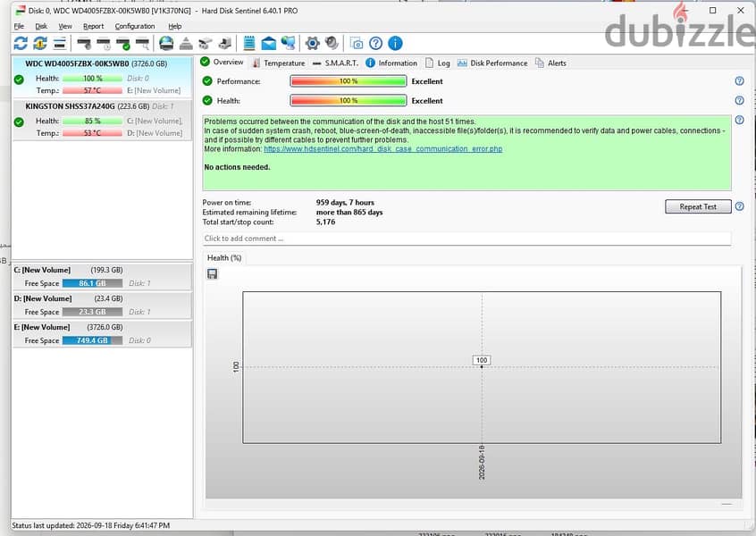Click the 'Status last updated' status bar text
The height and width of the screenshot is (536, 756).
90,525
